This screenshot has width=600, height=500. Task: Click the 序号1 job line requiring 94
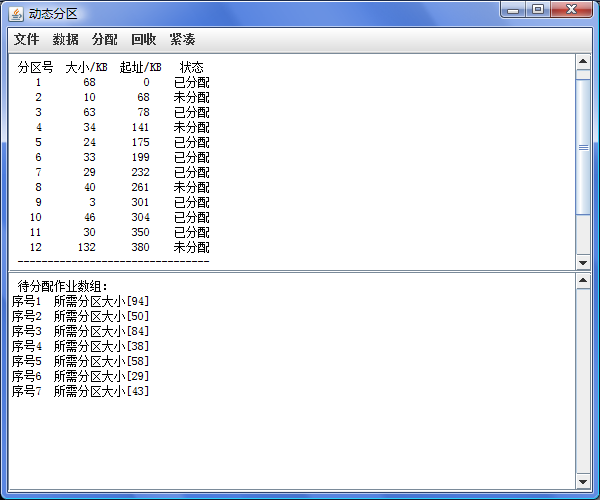click(80, 301)
